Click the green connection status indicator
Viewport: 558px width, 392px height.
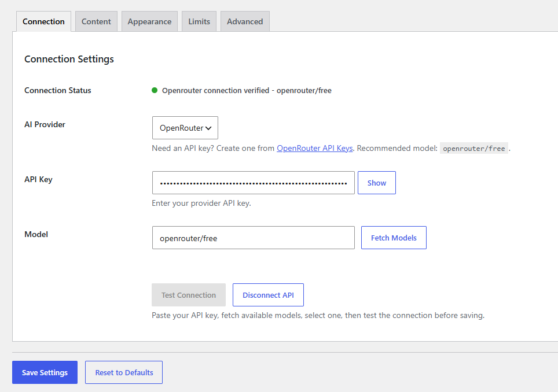[x=155, y=90]
